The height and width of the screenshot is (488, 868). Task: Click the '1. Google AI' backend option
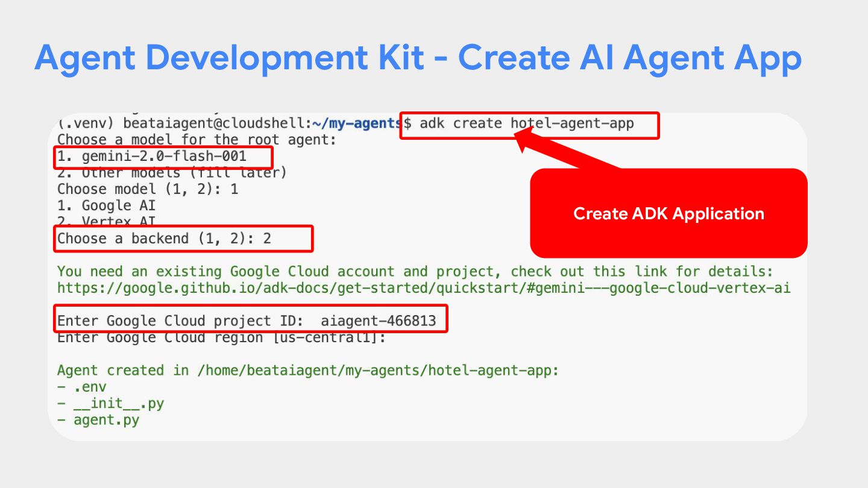[x=106, y=205]
